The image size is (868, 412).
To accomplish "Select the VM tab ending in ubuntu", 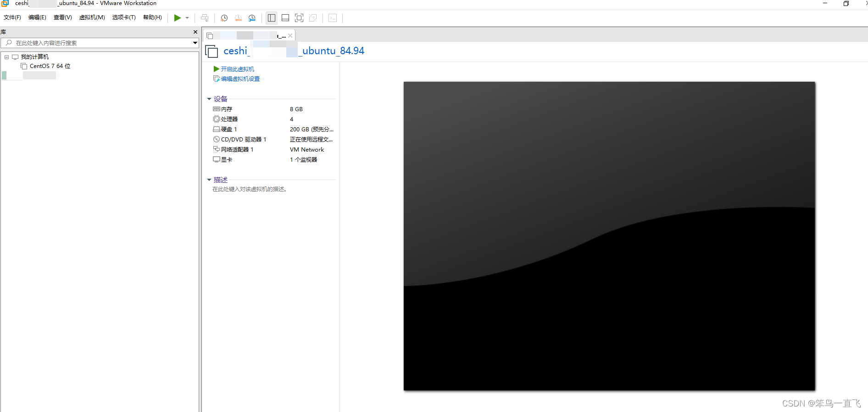I will coord(248,35).
